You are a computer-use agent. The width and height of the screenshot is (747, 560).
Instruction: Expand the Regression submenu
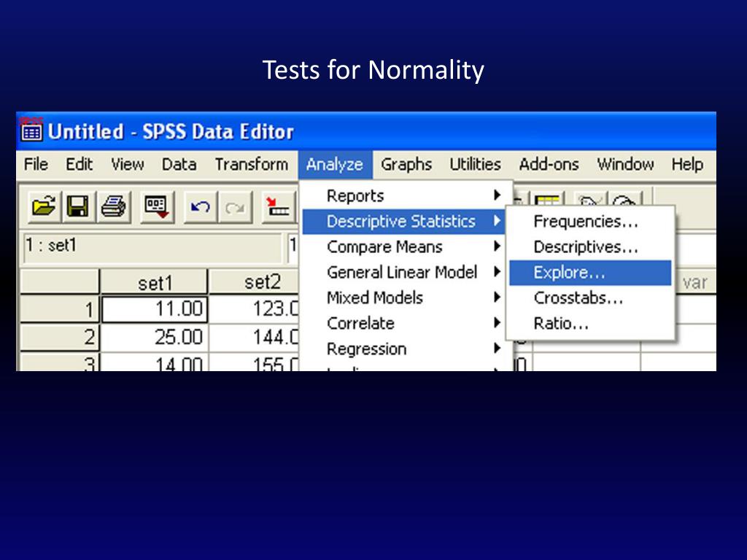coord(407,349)
